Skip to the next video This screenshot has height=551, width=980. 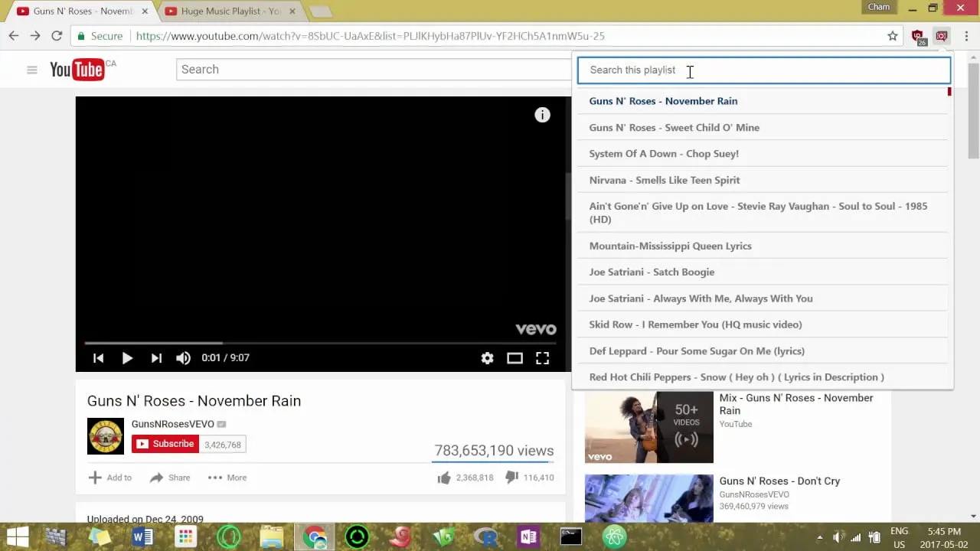[x=156, y=357]
